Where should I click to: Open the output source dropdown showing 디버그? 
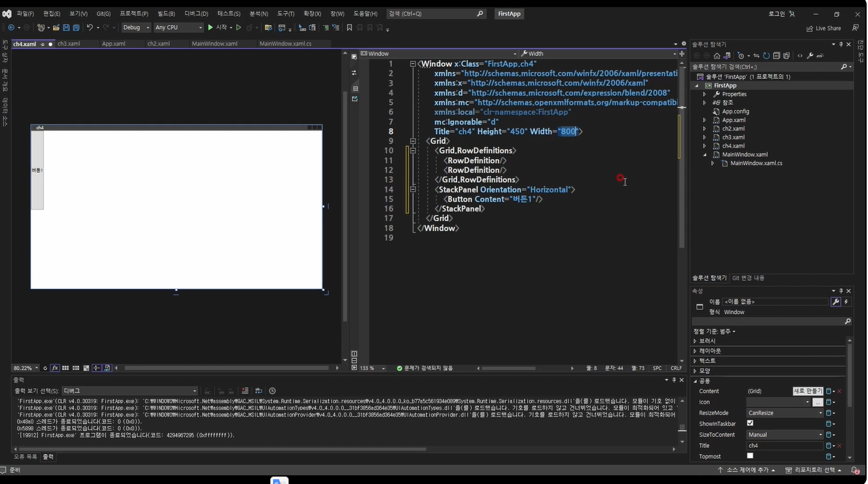coord(130,391)
